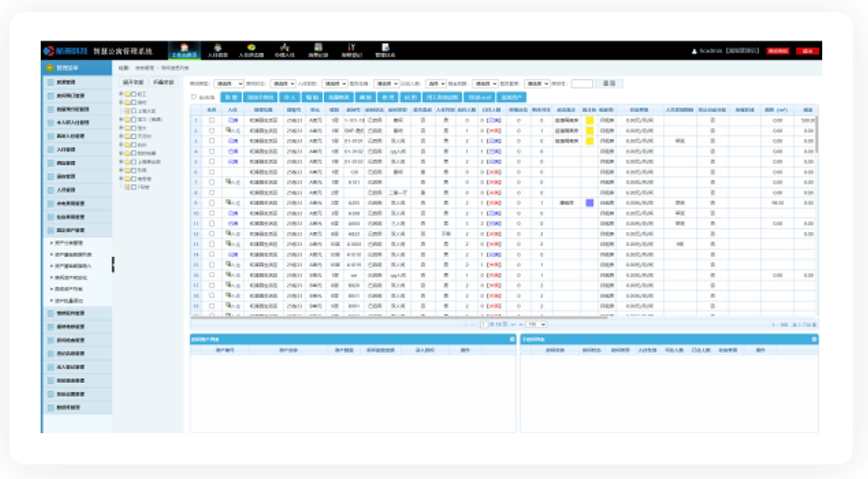Screen dimensions: 868x479
Task: Click the yellow color swatch in row 1
Action: point(590,121)
